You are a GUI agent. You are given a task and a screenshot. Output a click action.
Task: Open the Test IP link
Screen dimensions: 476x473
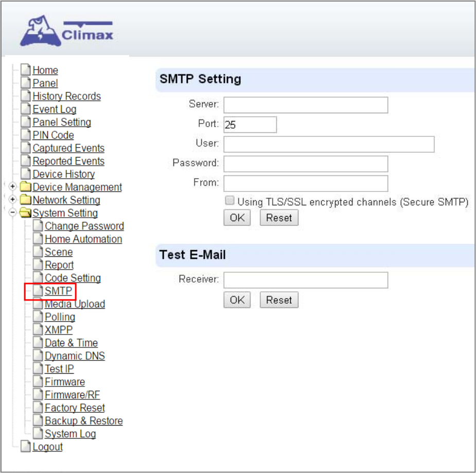click(59, 369)
